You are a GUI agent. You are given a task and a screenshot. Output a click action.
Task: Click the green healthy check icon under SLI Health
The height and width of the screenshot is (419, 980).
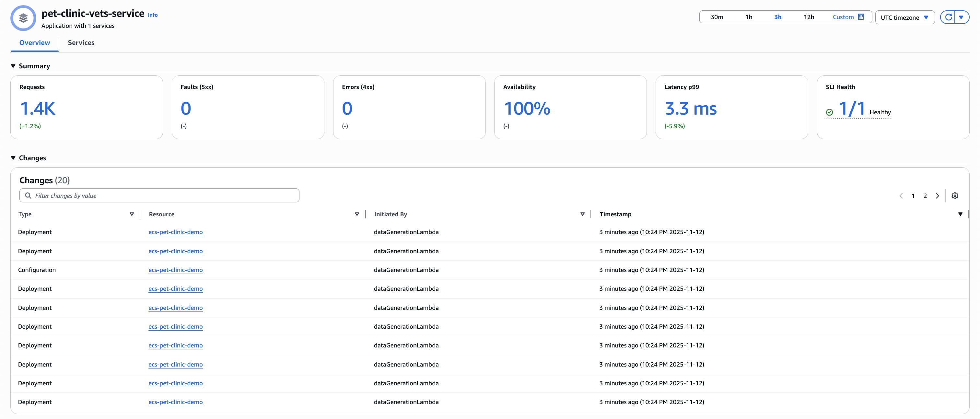pos(829,112)
